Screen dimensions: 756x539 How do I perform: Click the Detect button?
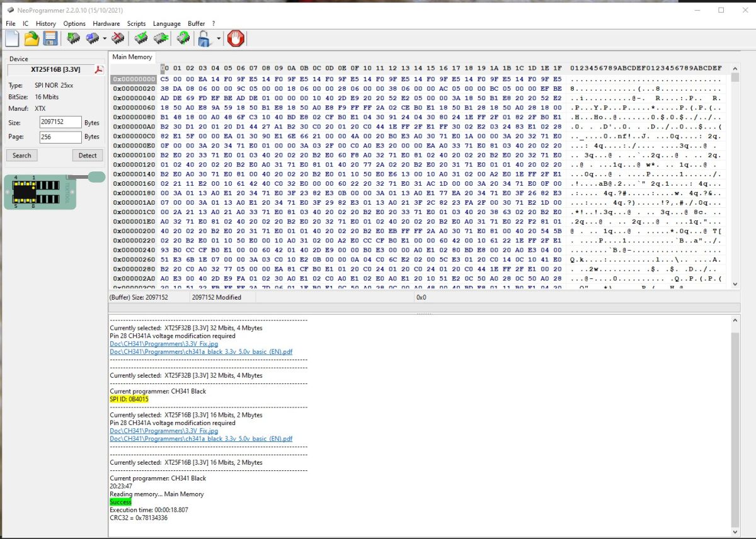(88, 156)
